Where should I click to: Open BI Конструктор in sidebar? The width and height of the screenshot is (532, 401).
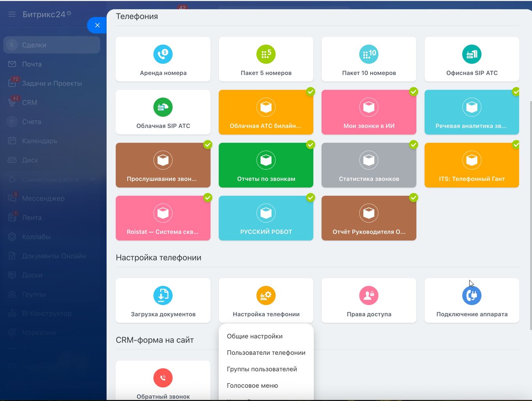52,313
